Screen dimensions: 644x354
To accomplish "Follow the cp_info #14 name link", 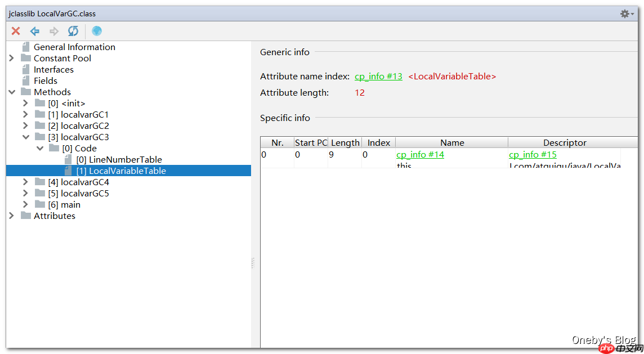I will [420, 155].
